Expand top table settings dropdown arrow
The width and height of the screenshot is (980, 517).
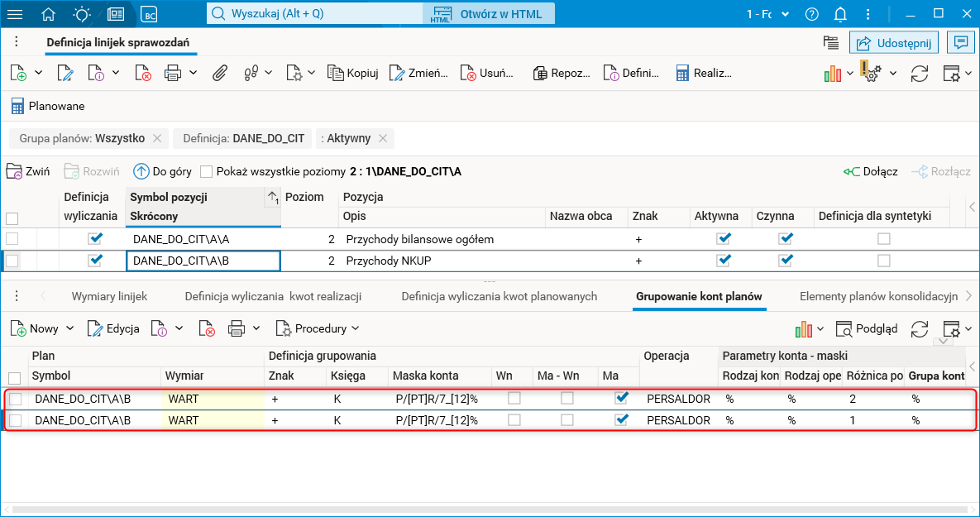pos(968,74)
